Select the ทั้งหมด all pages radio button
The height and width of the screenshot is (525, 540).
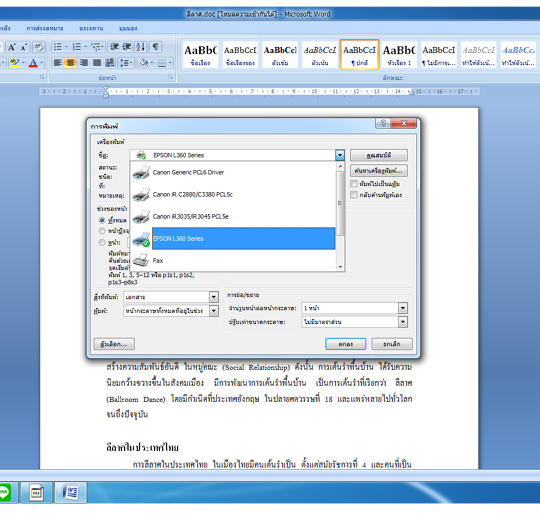102,220
